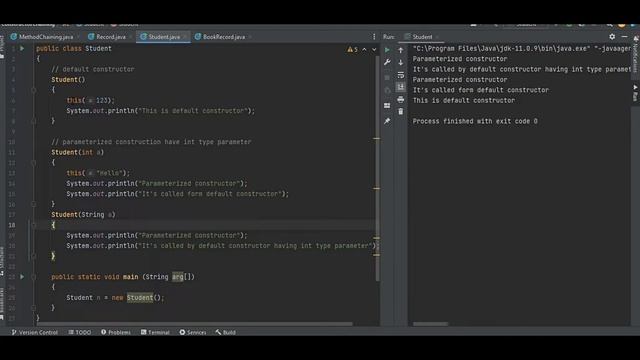Open Version Control tool window
The width and height of the screenshot is (640, 360).
35,332
